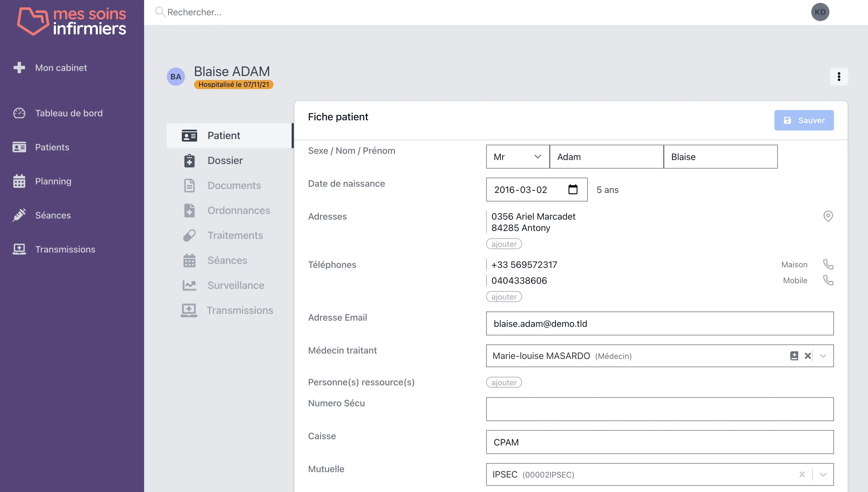
Task: Click the Séances syringe sidebar icon
Action: click(x=19, y=215)
